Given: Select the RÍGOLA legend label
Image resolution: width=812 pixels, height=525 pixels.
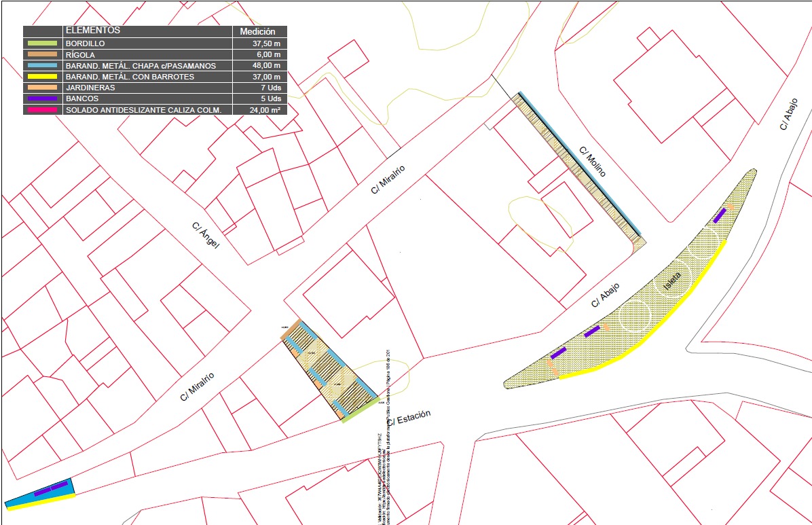Looking at the screenshot, I should (x=80, y=54).
